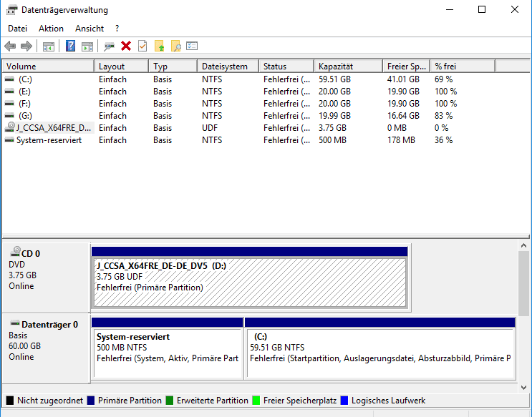Click the 41.01 GB free space cell
Viewport: 532px width, 417px height.
(x=403, y=79)
